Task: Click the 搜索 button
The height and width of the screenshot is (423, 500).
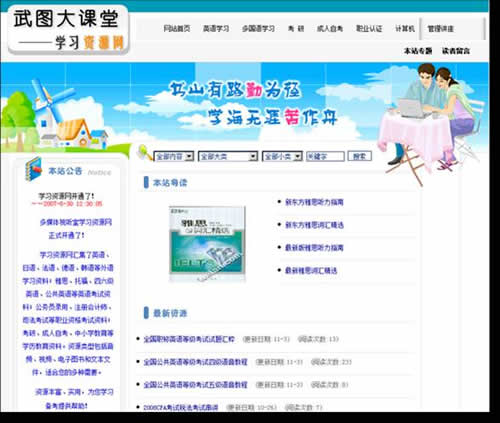Action: click(x=360, y=156)
